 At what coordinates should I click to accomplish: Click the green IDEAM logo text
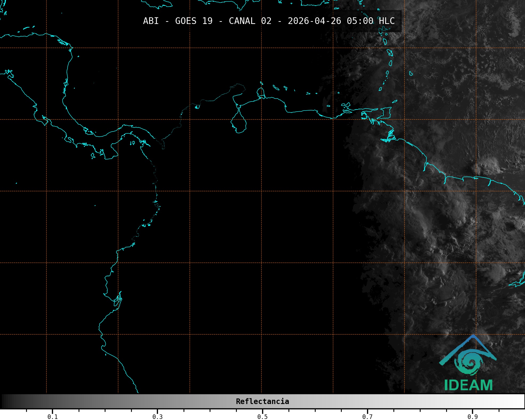tap(468, 385)
